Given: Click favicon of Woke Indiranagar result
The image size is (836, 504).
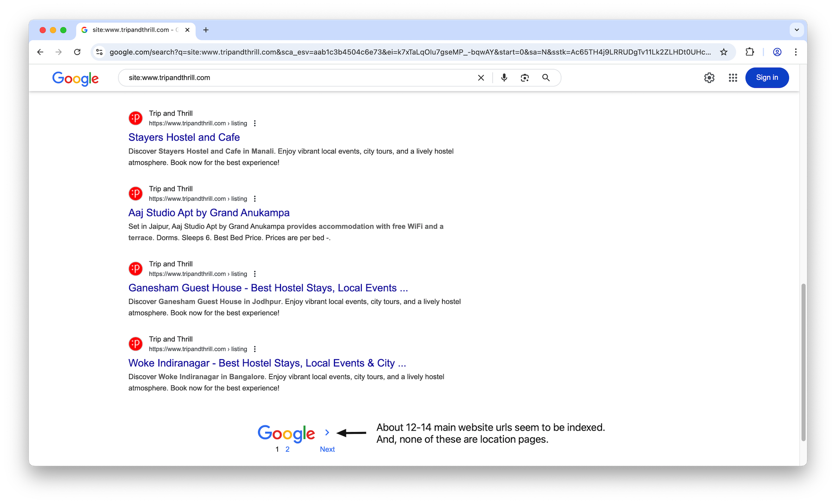Looking at the screenshot, I should coord(136,344).
